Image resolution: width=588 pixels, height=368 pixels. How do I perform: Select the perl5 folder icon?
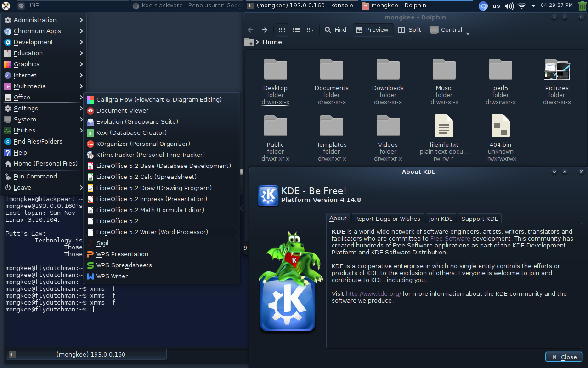click(501, 70)
